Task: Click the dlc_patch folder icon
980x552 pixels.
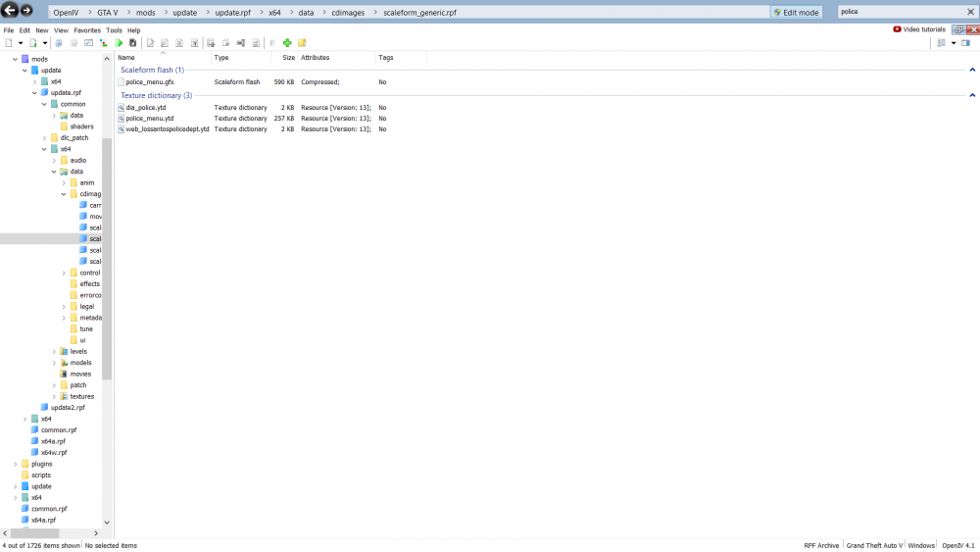Action: 54,137
